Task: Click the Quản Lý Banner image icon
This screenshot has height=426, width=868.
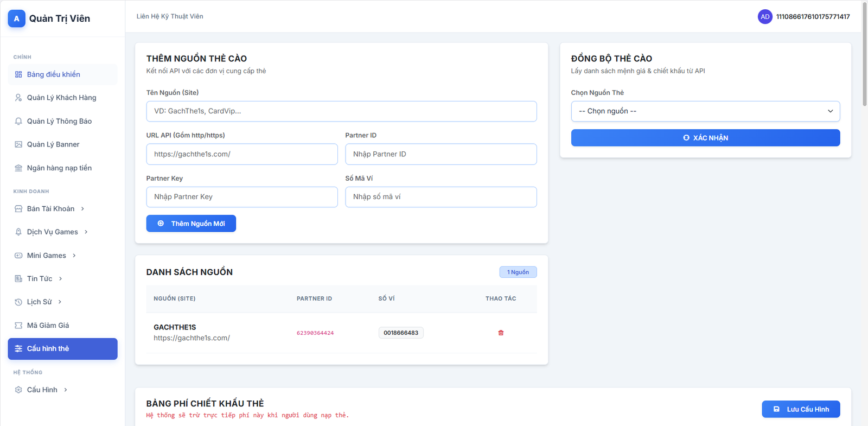Action: coord(18,144)
